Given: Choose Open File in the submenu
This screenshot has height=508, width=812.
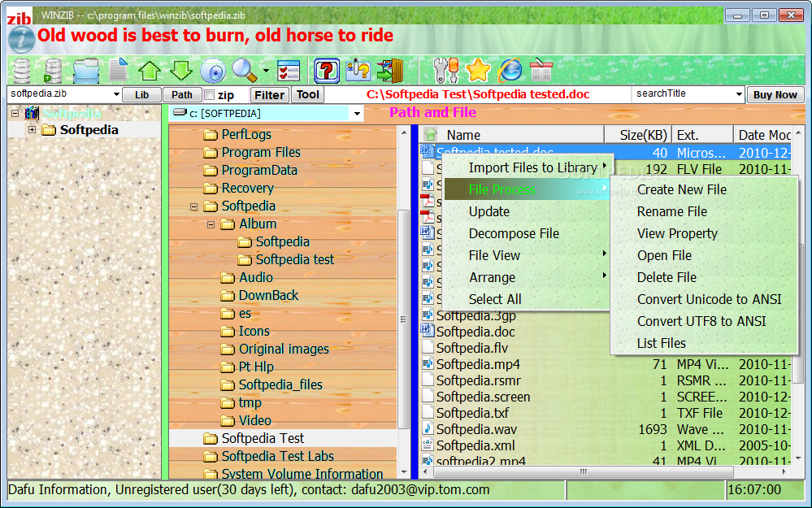Looking at the screenshot, I should (704, 255).
